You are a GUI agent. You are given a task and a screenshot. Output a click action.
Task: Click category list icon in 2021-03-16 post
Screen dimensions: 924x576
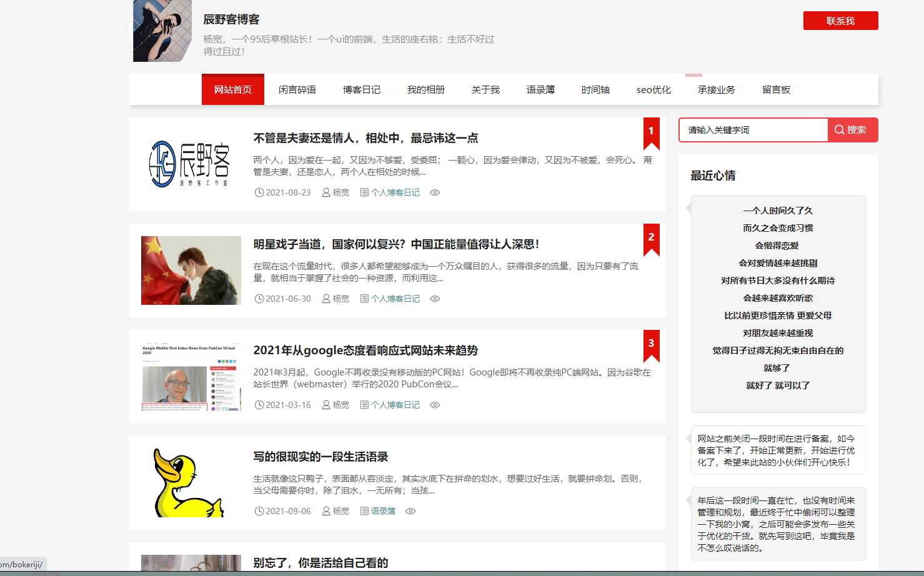[x=364, y=405]
